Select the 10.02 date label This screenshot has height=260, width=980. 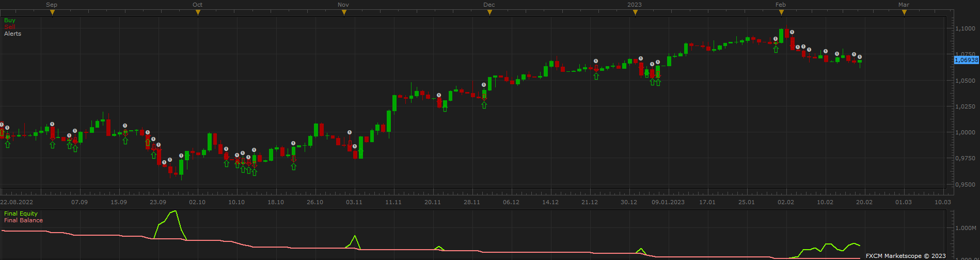click(x=825, y=202)
